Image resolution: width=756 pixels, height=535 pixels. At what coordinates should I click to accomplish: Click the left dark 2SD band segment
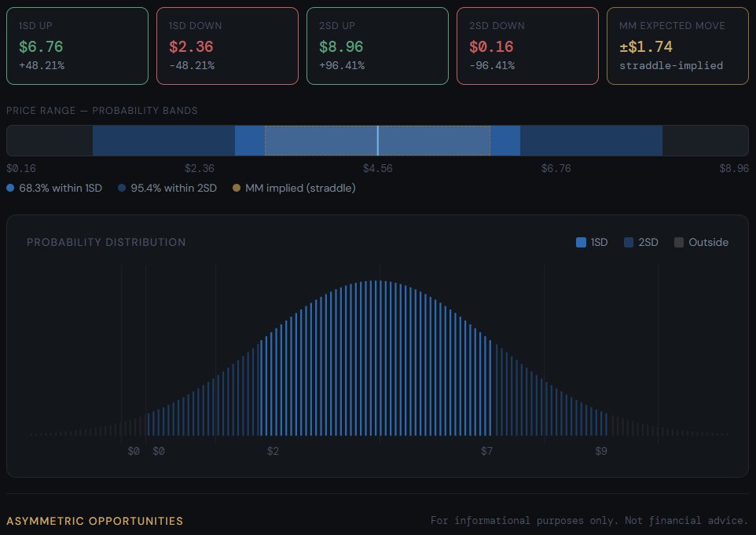click(163, 141)
